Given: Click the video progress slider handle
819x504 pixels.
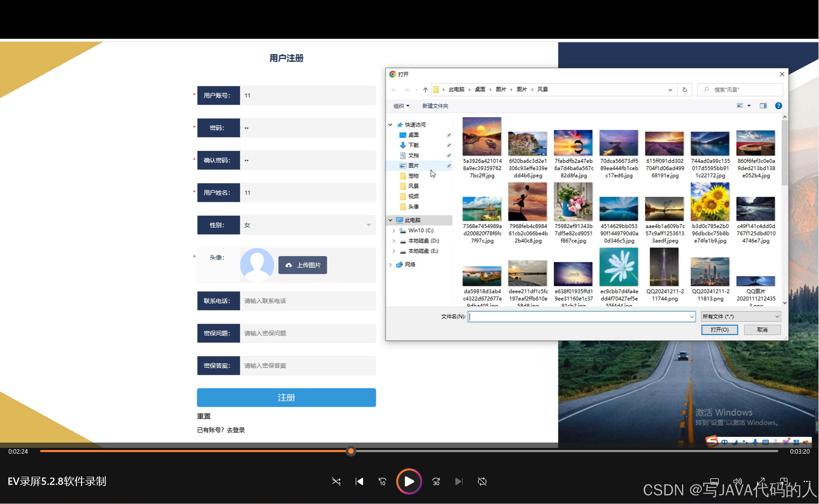Looking at the screenshot, I should click(x=351, y=451).
